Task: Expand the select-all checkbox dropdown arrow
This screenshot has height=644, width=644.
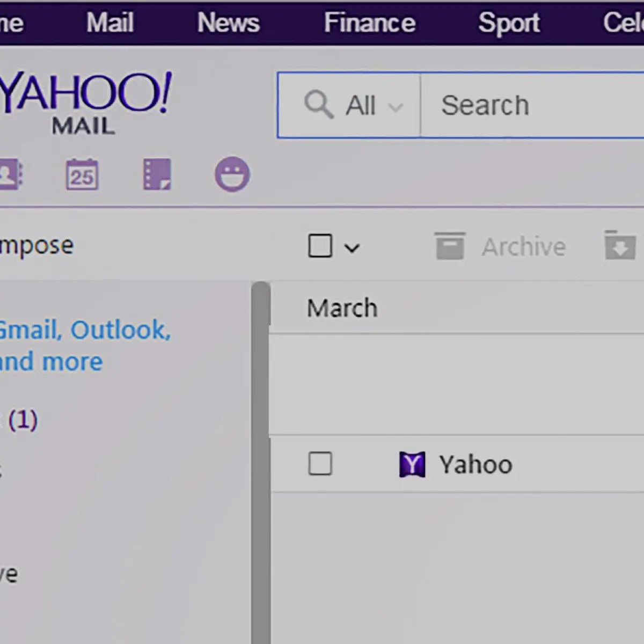Action: (352, 248)
